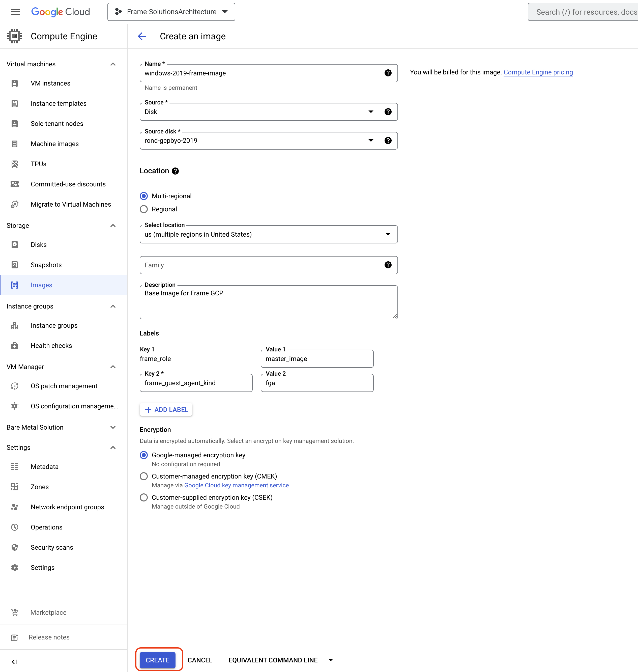This screenshot has height=672, width=638.
Task: Click the help icon next to Name field
Action: (388, 73)
